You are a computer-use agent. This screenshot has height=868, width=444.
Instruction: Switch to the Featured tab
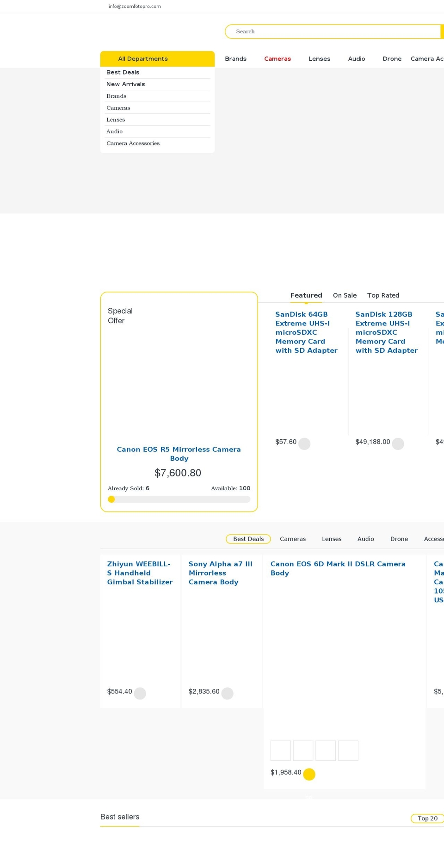[x=306, y=295]
